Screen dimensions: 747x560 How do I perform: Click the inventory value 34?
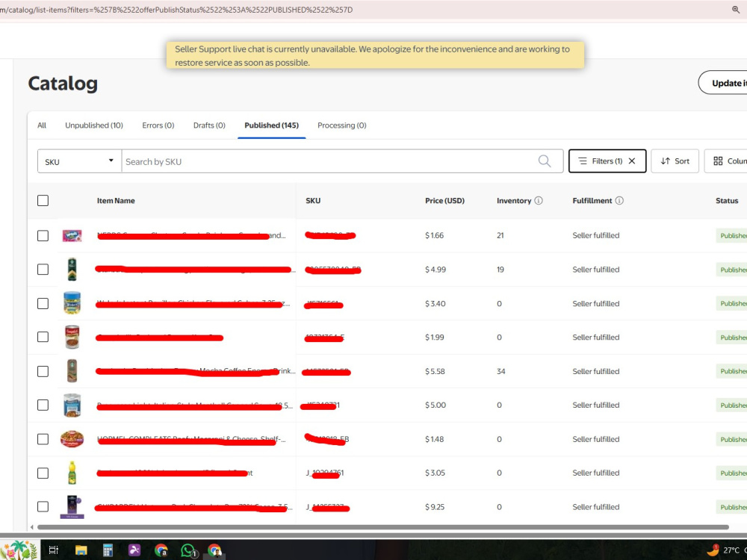pos(501,371)
